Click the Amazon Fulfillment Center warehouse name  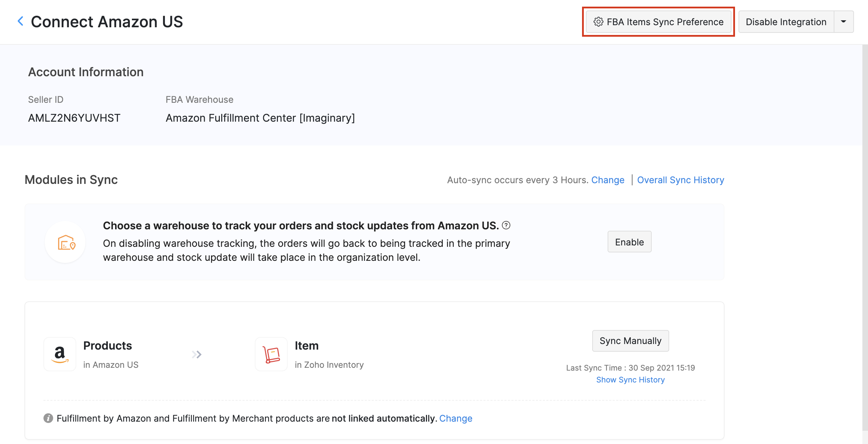tap(260, 118)
